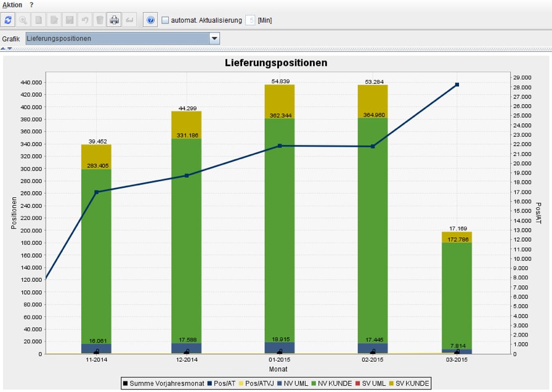Click the Grafik label
This screenshot has width=552, height=392.
[x=11, y=39]
